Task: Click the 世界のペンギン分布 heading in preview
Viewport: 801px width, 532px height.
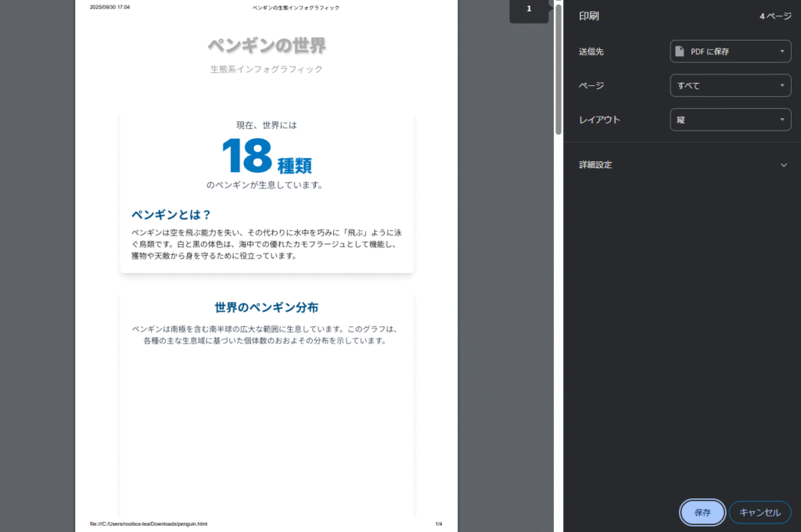Action: pyautogui.click(x=266, y=307)
